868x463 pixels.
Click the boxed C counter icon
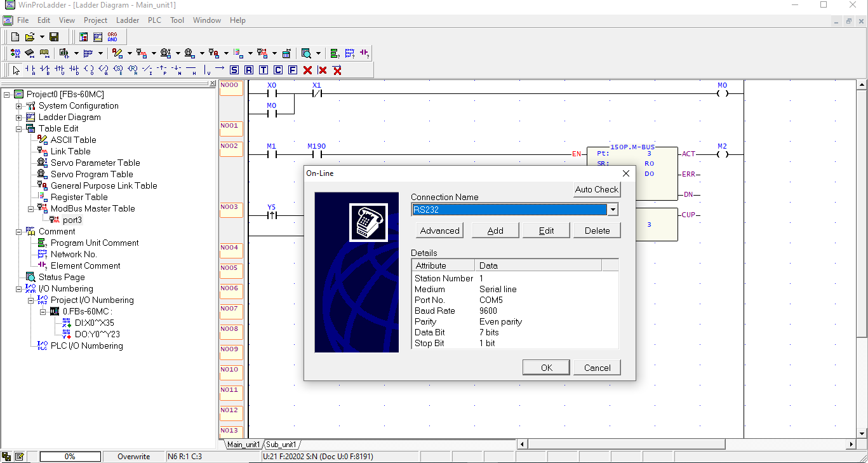click(278, 70)
